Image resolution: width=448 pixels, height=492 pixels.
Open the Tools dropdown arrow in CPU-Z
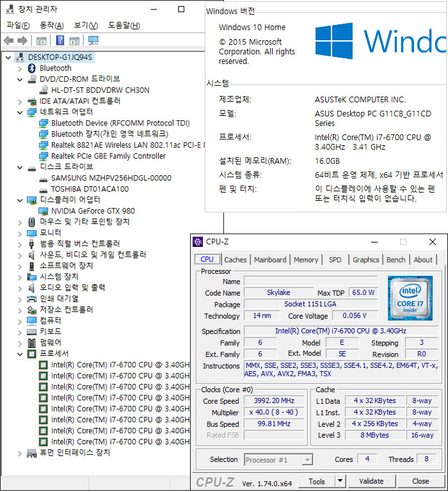click(x=340, y=481)
